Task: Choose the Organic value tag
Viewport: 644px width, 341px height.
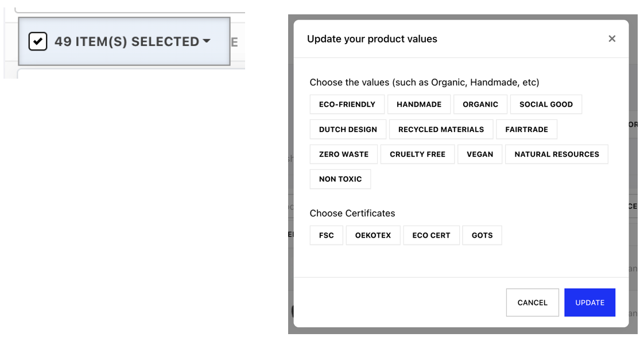Action: click(x=480, y=104)
